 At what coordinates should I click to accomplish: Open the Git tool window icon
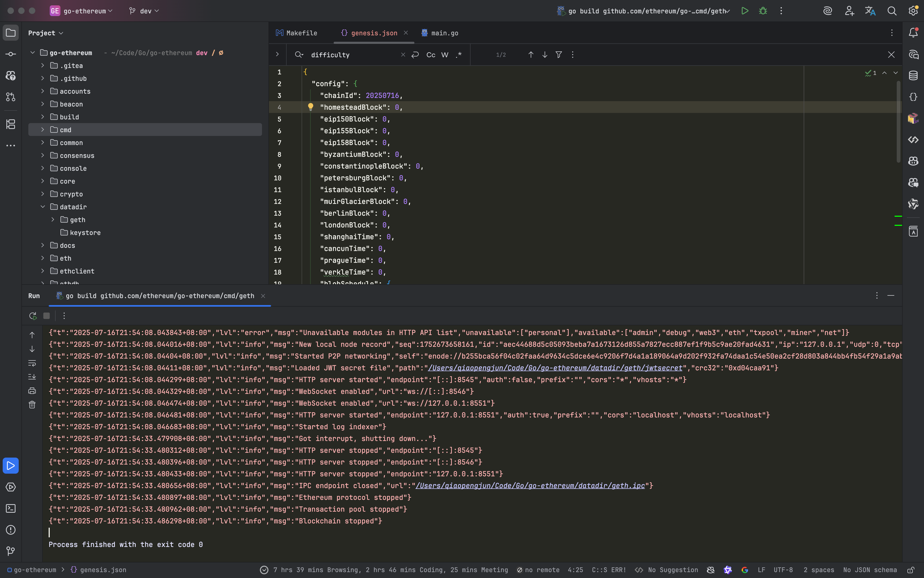[11, 551]
